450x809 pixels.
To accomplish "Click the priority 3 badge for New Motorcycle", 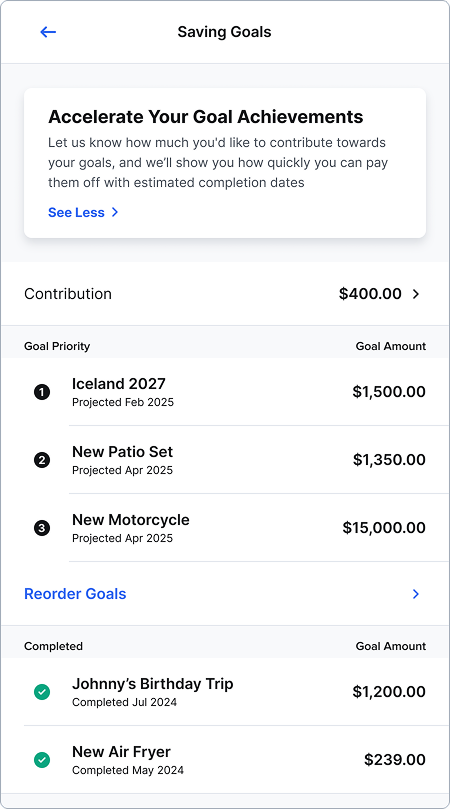I will 42,528.
